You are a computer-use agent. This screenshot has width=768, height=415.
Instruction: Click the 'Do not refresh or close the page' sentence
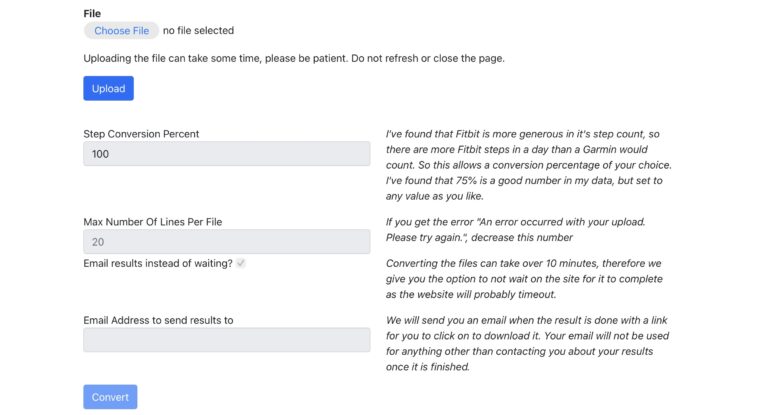pyautogui.click(x=428, y=58)
